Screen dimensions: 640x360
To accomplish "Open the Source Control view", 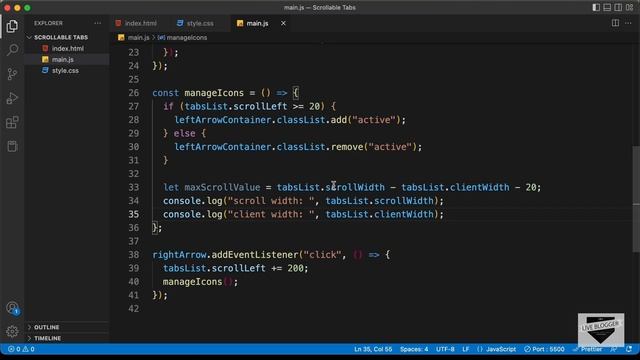I will tap(12, 74).
